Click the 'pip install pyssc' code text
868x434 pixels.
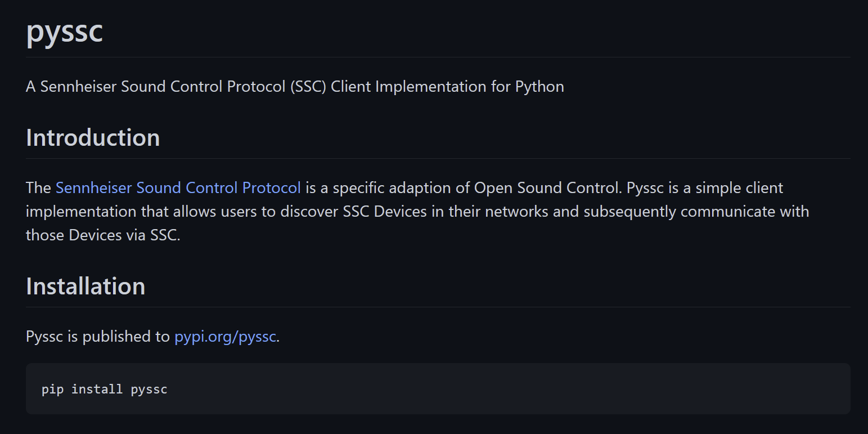[105, 389]
